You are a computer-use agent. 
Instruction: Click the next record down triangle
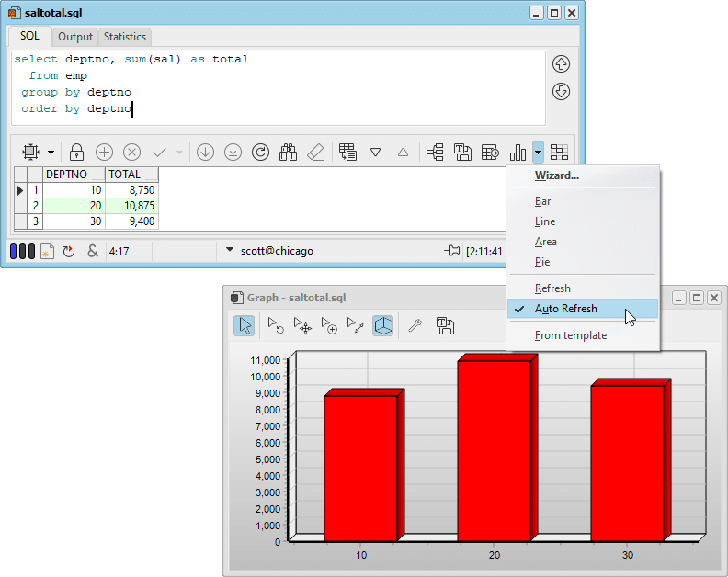376,153
